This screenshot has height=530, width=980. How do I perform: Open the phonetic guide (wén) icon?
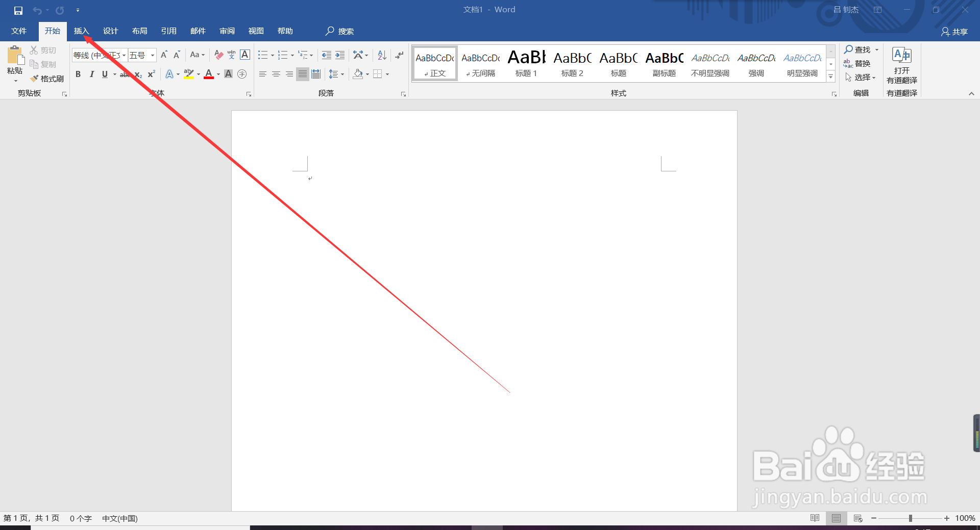(x=232, y=55)
